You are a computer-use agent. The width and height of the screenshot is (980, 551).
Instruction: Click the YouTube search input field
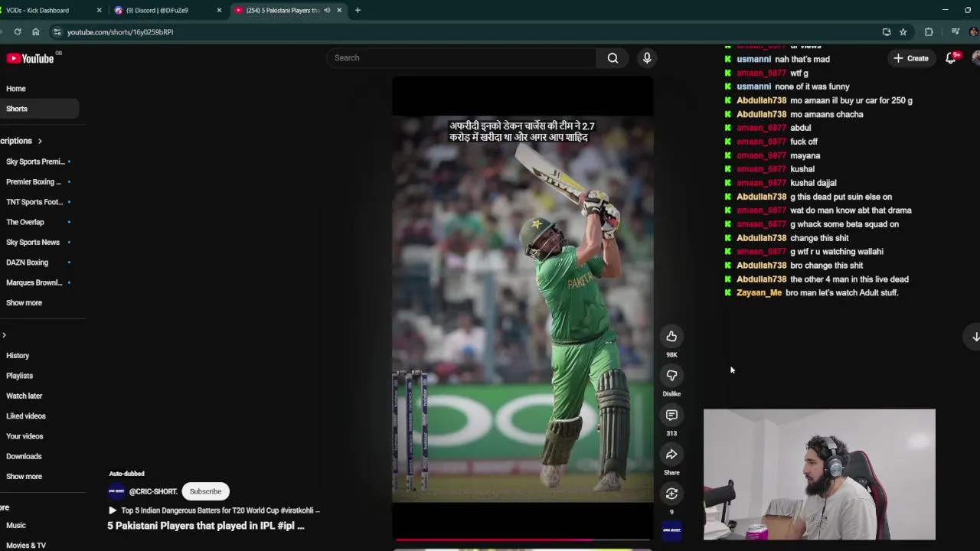pos(462,58)
